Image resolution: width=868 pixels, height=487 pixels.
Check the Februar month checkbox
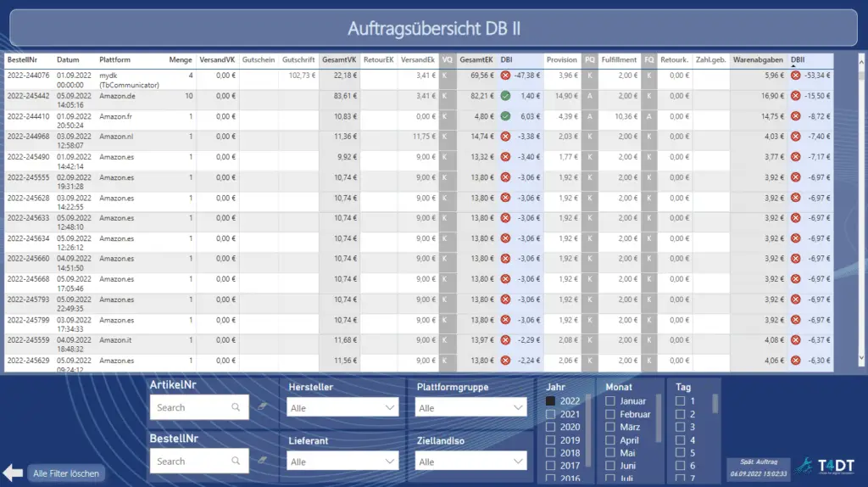[x=610, y=414]
